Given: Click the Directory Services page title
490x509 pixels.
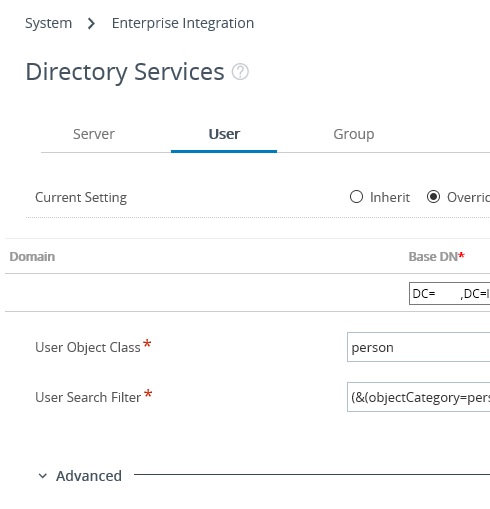Looking at the screenshot, I should point(125,72).
